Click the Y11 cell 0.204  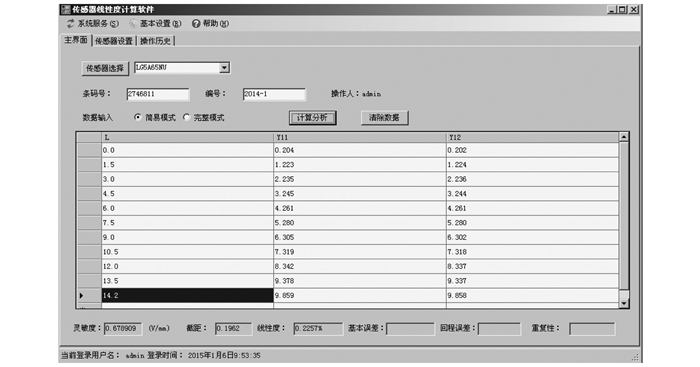(x=360, y=150)
